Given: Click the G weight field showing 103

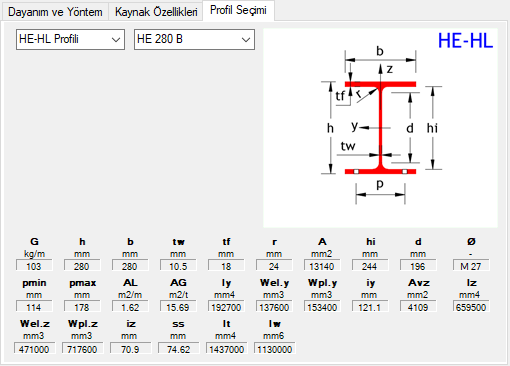Looking at the screenshot, I should [34, 266].
